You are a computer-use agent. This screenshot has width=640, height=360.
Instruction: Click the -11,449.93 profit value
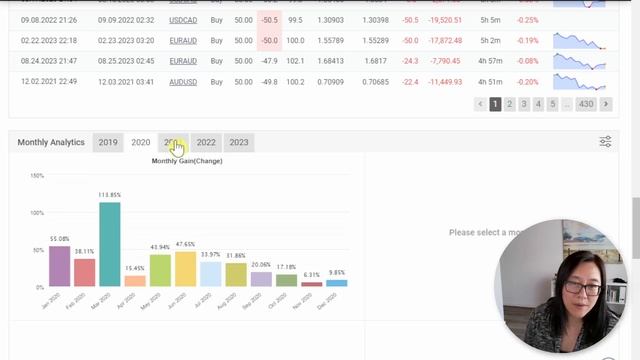point(445,82)
